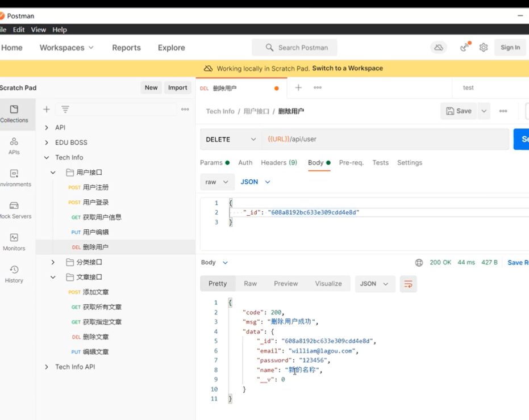Collapse the Tech Info collection
529x420 pixels.
coord(47,157)
